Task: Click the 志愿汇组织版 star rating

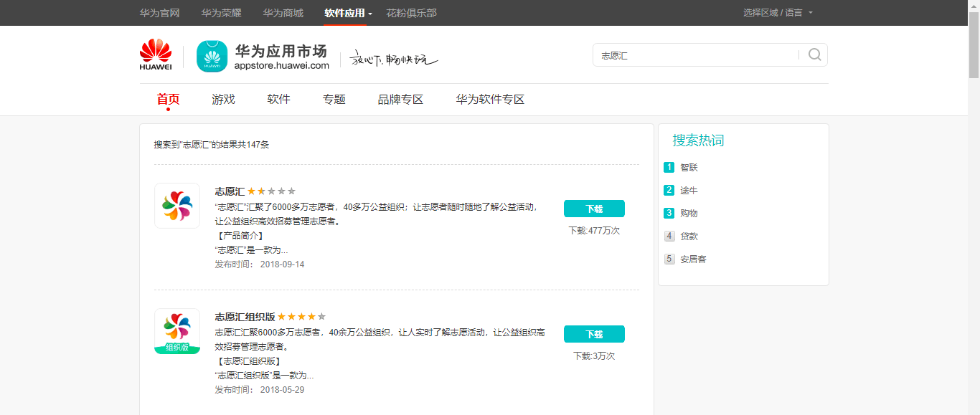Action: [302, 316]
